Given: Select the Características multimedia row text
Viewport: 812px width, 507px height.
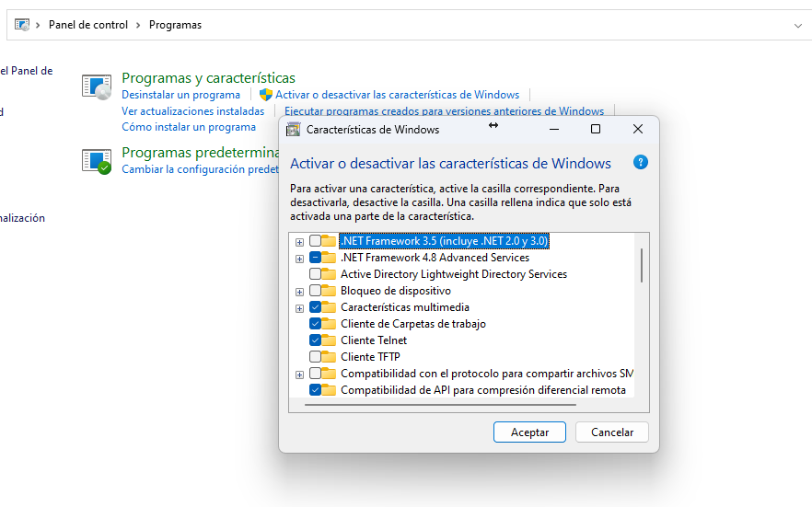Looking at the screenshot, I should (405, 306).
